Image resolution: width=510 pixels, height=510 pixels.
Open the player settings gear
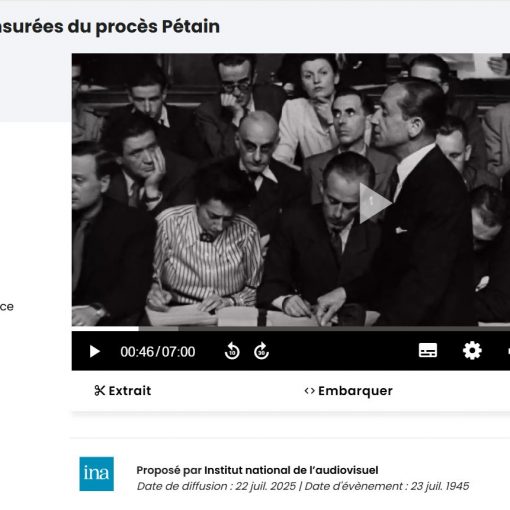[472, 351]
